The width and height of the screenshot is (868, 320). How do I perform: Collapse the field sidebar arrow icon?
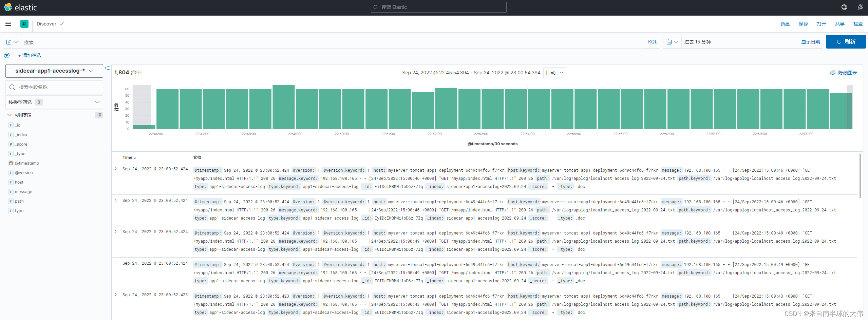click(107, 68)
